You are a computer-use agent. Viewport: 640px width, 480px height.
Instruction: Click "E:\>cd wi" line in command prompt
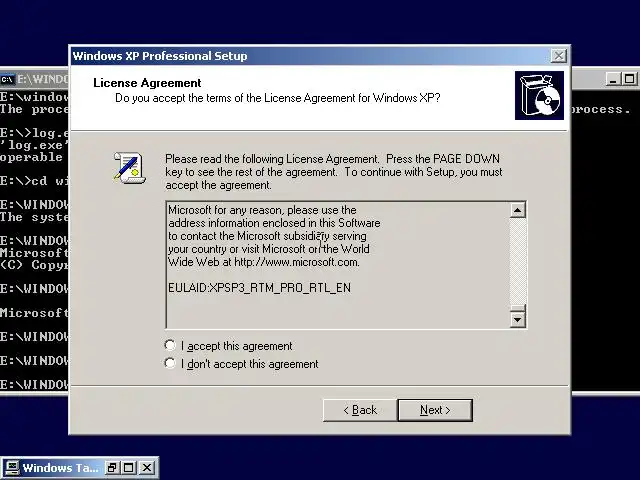[34, 181]
